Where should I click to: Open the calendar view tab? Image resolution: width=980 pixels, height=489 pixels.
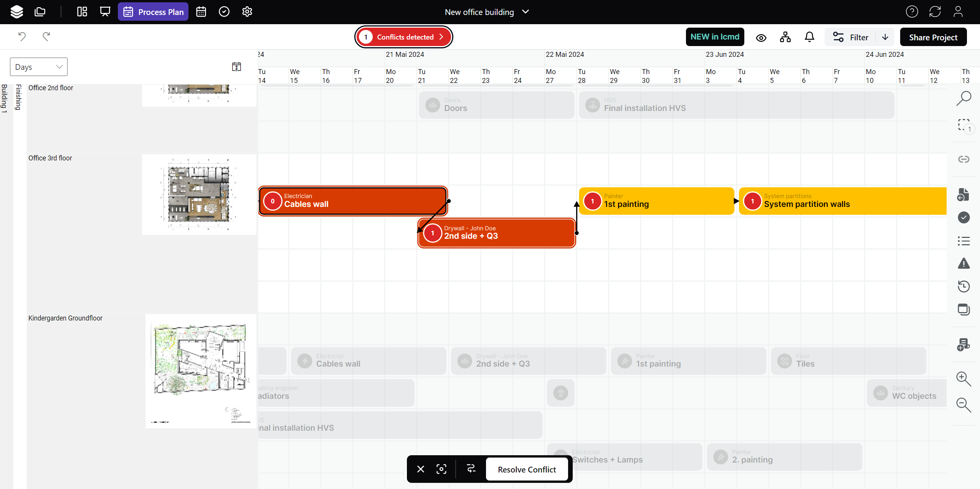click(201, 12)
